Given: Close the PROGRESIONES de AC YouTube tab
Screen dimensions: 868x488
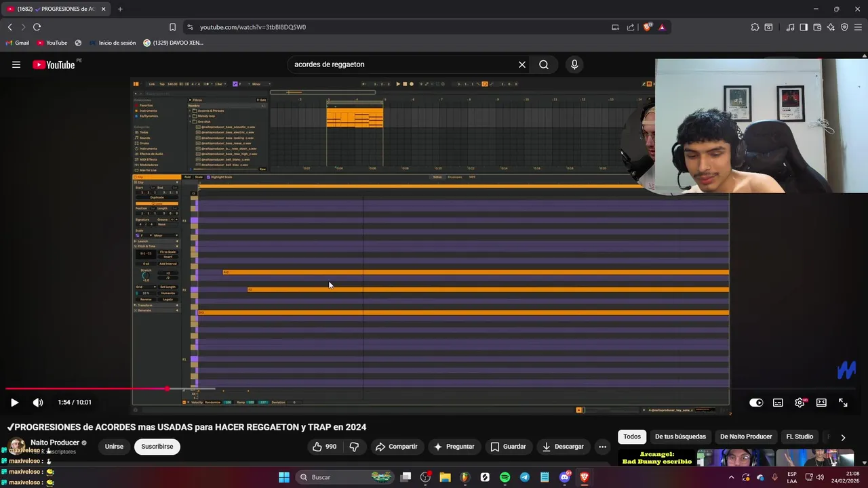Looking at the screenshot, I should coord(103,9).
